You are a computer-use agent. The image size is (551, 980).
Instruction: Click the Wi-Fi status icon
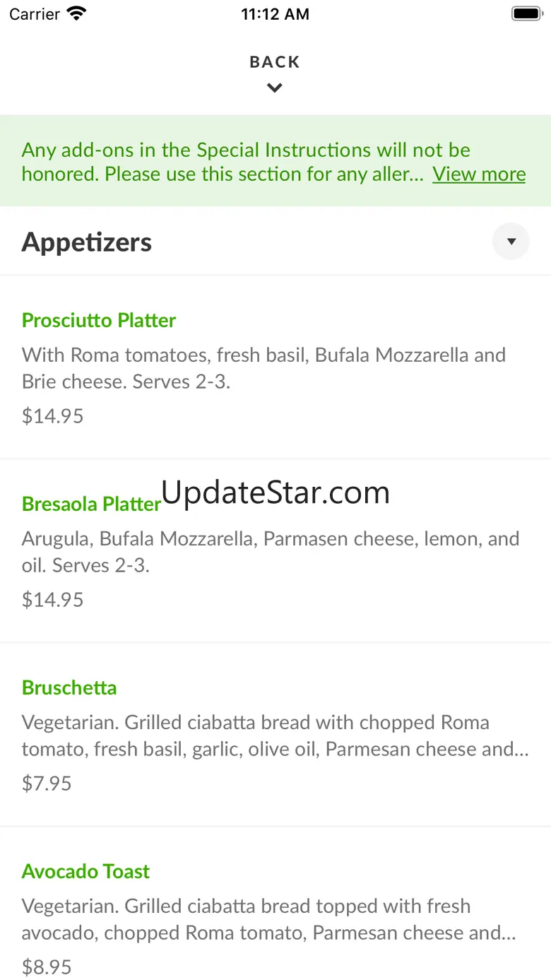(76, 13)
